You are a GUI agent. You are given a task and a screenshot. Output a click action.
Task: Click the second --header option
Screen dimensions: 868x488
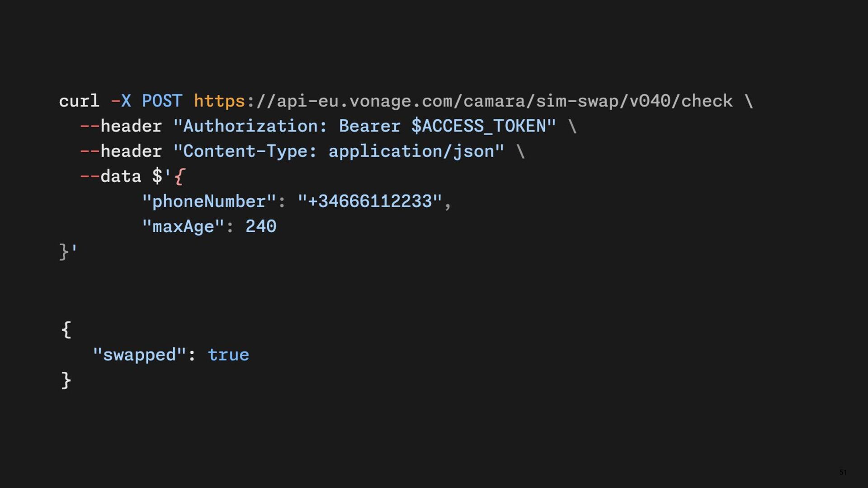(x=121, y=151)
